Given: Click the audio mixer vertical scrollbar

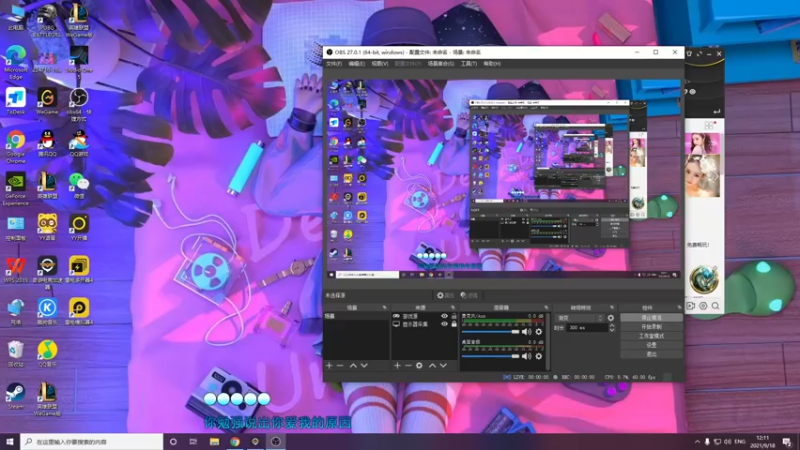Looking at the screenshot, I should 548,341.
